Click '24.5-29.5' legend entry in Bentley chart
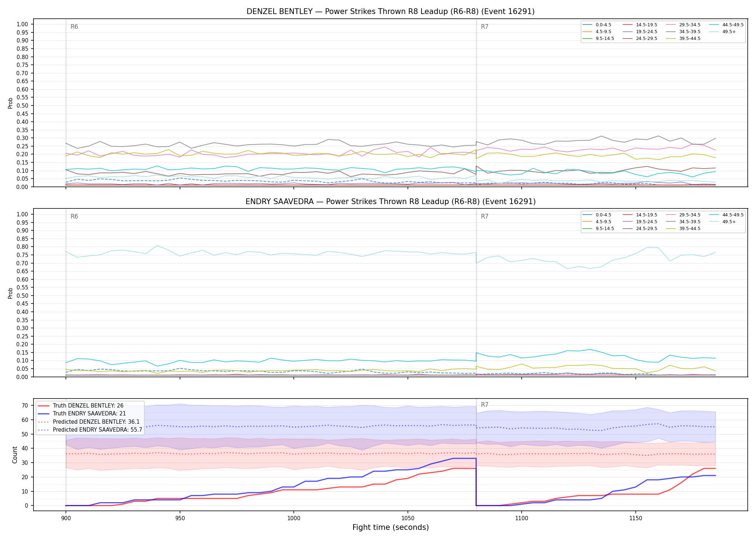Image resolution: width=756 pixels, height=540 pixels. (x=640, y=39)
